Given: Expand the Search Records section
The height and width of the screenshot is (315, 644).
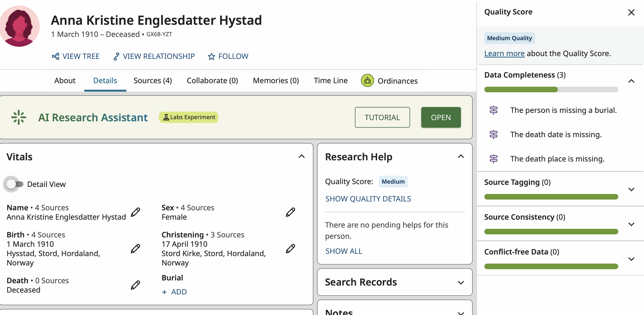Looking at the screenshot, I should pos(460,283).
